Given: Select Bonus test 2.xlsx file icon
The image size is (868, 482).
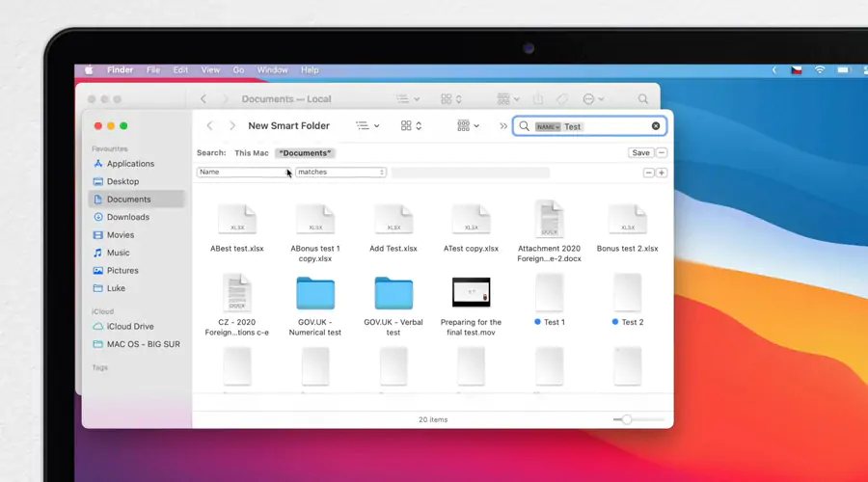Looking at the screenshot, I should 627,219.
